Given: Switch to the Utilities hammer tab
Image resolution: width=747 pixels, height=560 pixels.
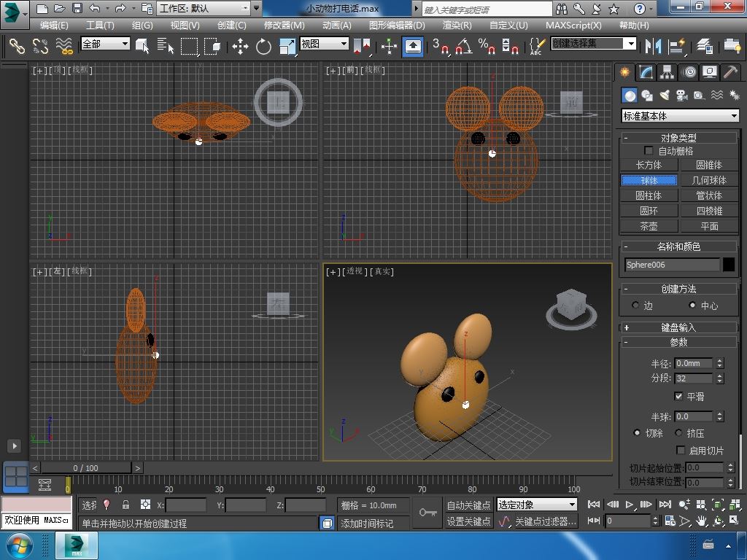Looking at the screenshot, I should [x=730, y=72].
